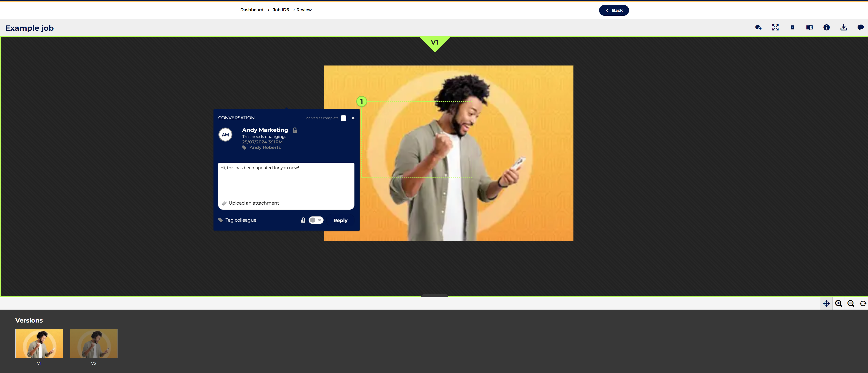Select the pan/move tool icon
868x373 pixels.
tap(826, 304)
